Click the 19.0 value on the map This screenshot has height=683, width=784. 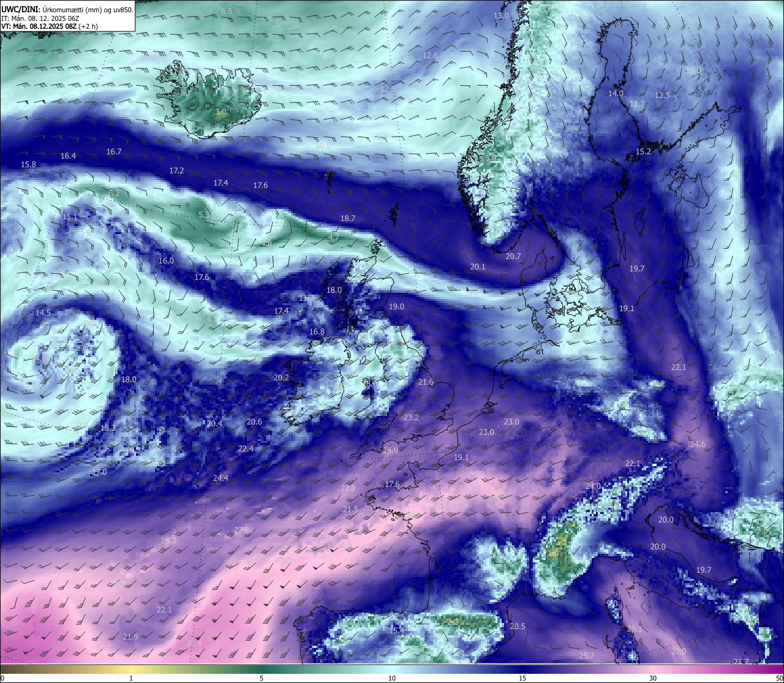(x=396, y=307)
